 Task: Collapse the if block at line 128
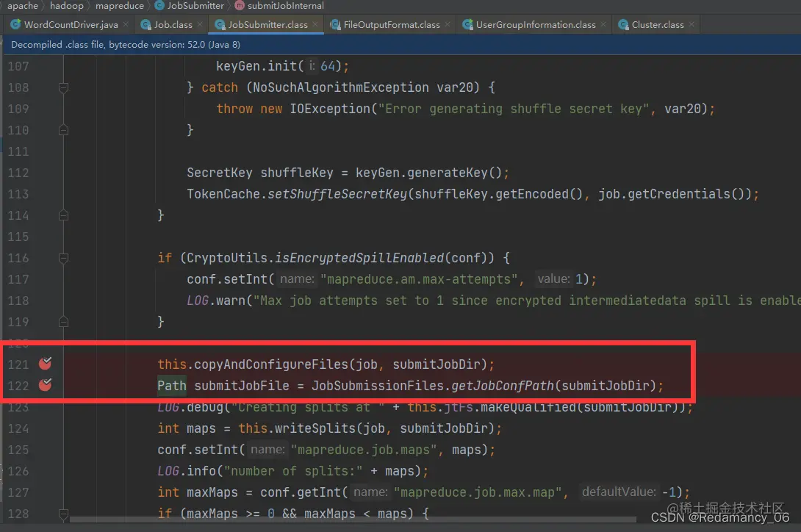click(63, 514)
